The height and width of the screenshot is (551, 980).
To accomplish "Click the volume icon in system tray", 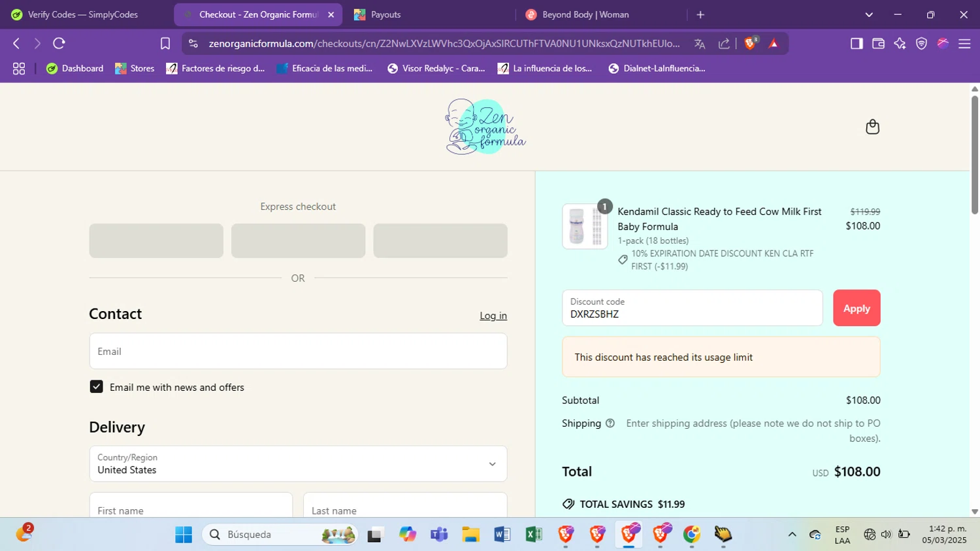I will pos(886,535).
